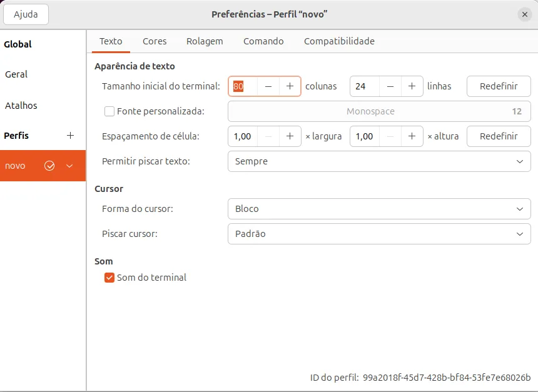Increase the columns value with plus button

pos(290,86)
